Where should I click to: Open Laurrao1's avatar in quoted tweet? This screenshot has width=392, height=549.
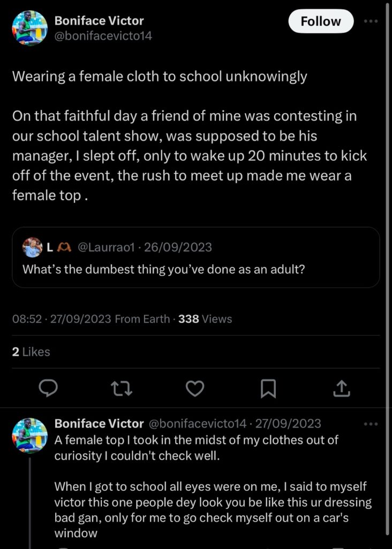(x=32, y=247)
